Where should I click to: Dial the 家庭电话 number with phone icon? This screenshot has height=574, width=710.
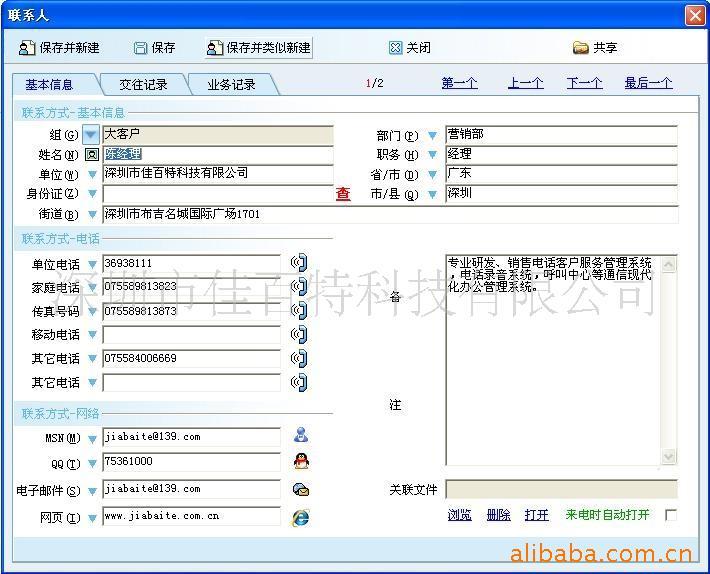299,286
